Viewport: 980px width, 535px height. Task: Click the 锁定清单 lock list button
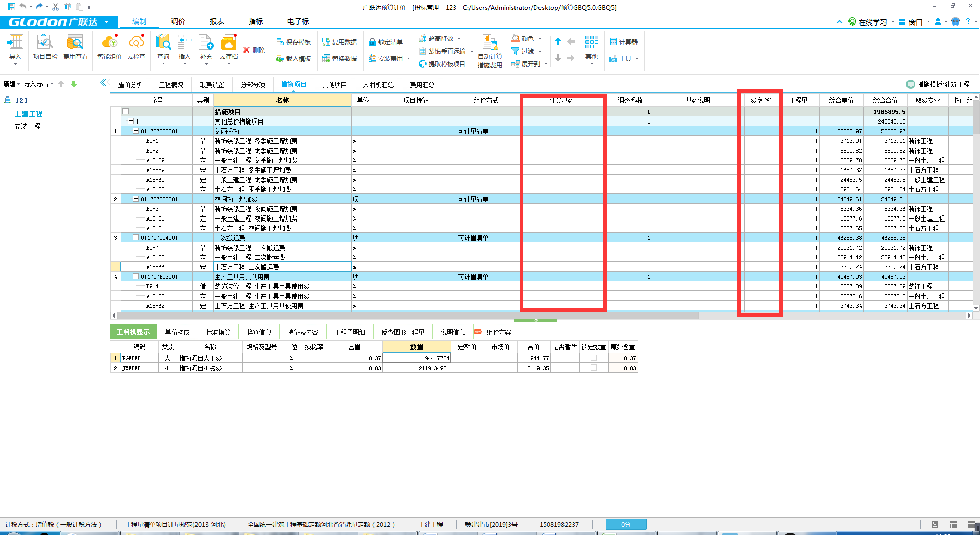(x=385, y=42)
